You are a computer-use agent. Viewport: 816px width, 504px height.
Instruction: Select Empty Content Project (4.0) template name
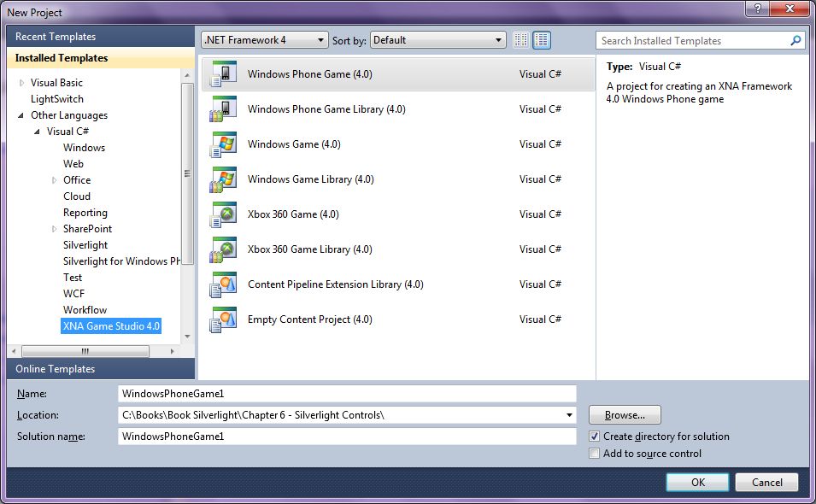[x=309, y=319]
